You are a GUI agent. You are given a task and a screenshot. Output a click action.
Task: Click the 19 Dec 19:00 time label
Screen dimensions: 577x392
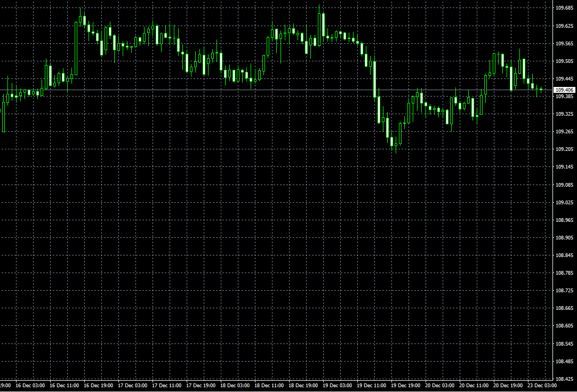[x=405, y=386]
